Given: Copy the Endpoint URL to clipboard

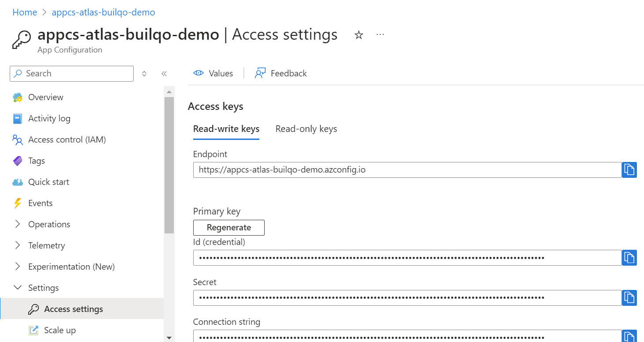Looking at the screenshot, I should (629, 170).
